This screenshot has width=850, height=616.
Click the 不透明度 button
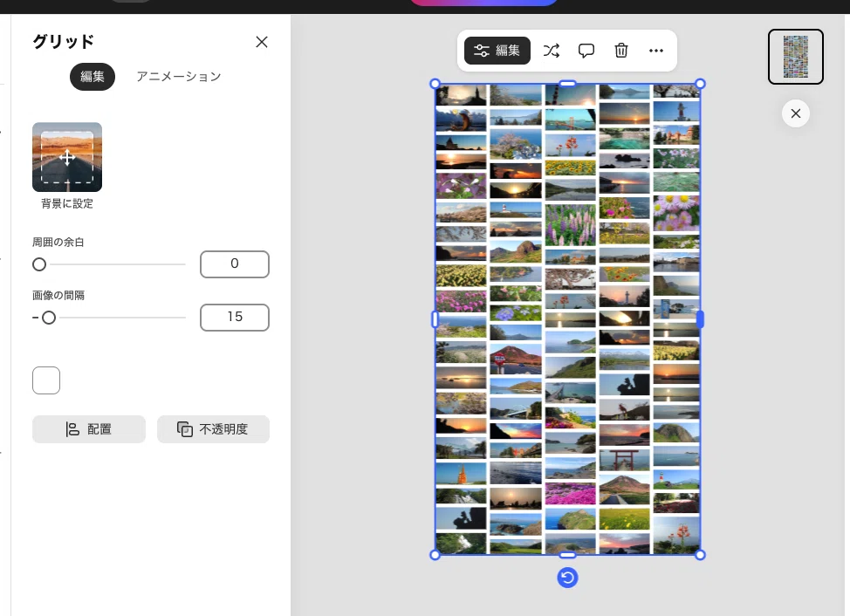[x=213, y=429]
